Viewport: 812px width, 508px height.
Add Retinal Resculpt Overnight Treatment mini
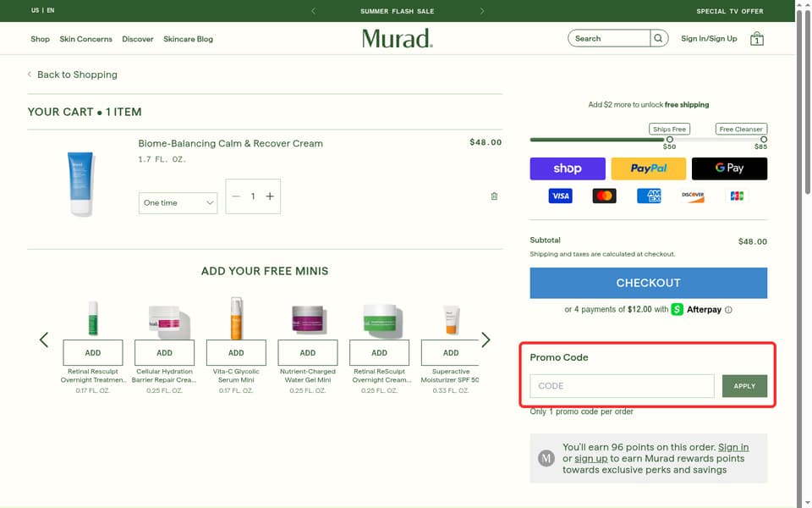pyautogui.click(x=93, y=353)
